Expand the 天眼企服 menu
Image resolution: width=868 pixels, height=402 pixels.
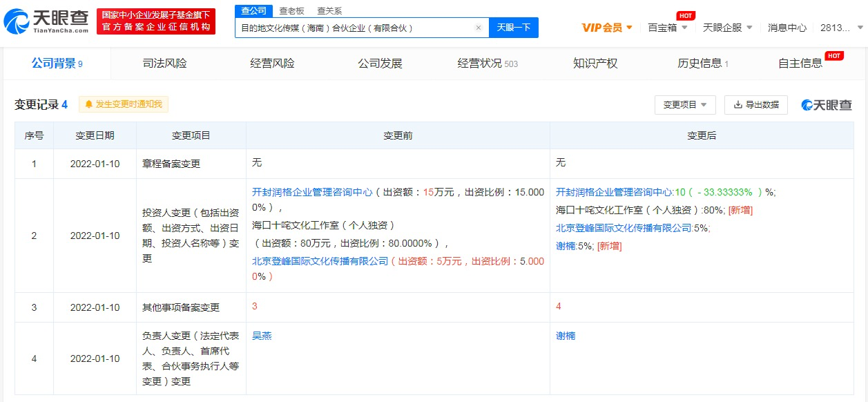tap(728, 28)
